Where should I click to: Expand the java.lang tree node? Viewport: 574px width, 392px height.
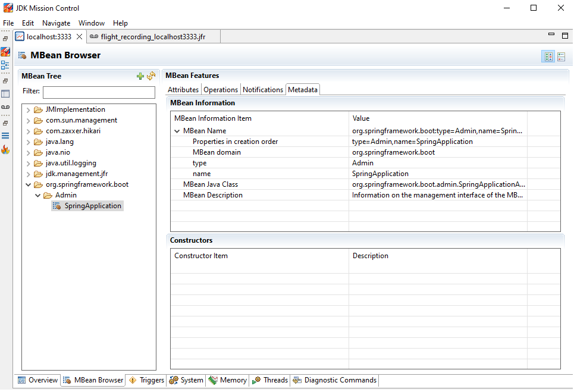28,142
